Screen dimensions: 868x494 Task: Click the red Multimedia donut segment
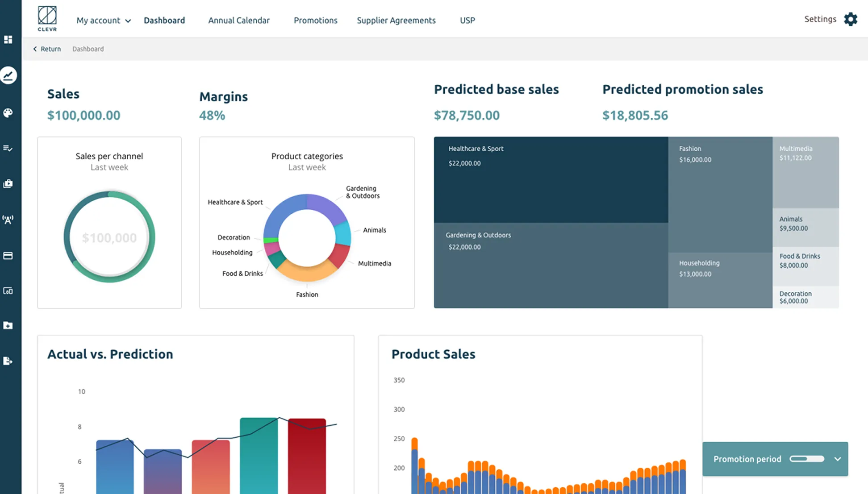(x=340, y=255)
